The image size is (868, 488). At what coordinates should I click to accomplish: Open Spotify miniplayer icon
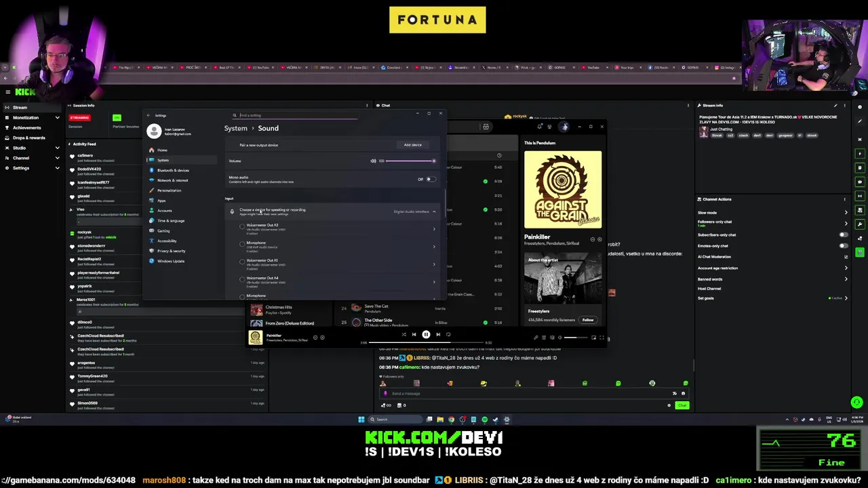coord(593,338)
